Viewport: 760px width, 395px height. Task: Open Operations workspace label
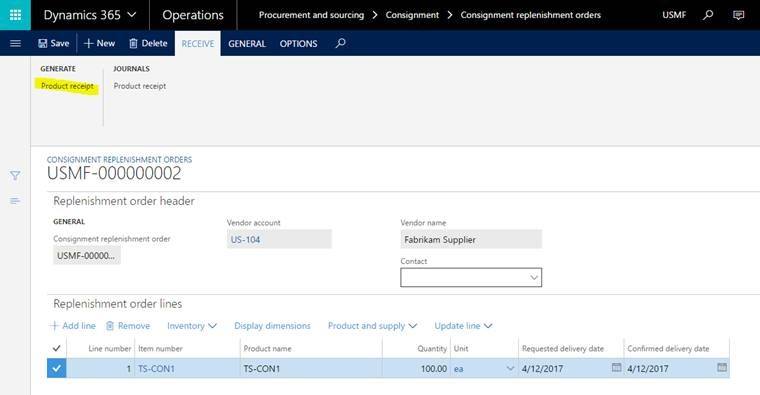point(193,15)
